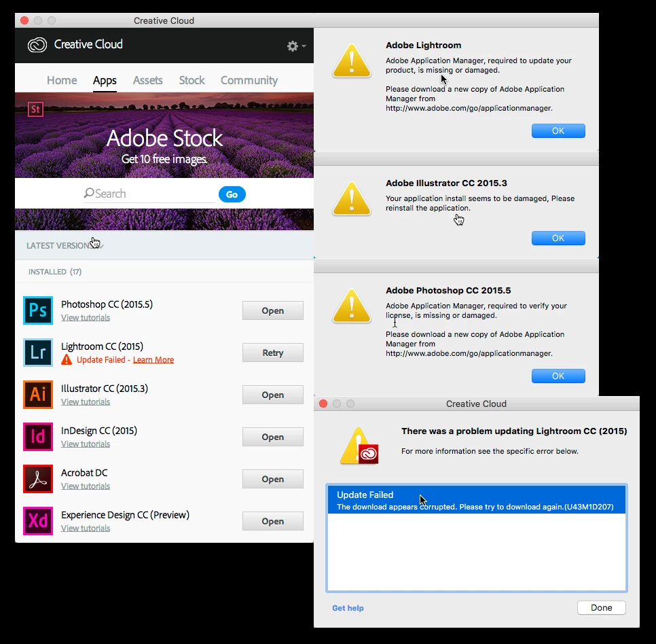The width and height of the screenshot is (656, 644).
Task: Click OK in Adobe Lightroom dialog
Action: point(558,130)
